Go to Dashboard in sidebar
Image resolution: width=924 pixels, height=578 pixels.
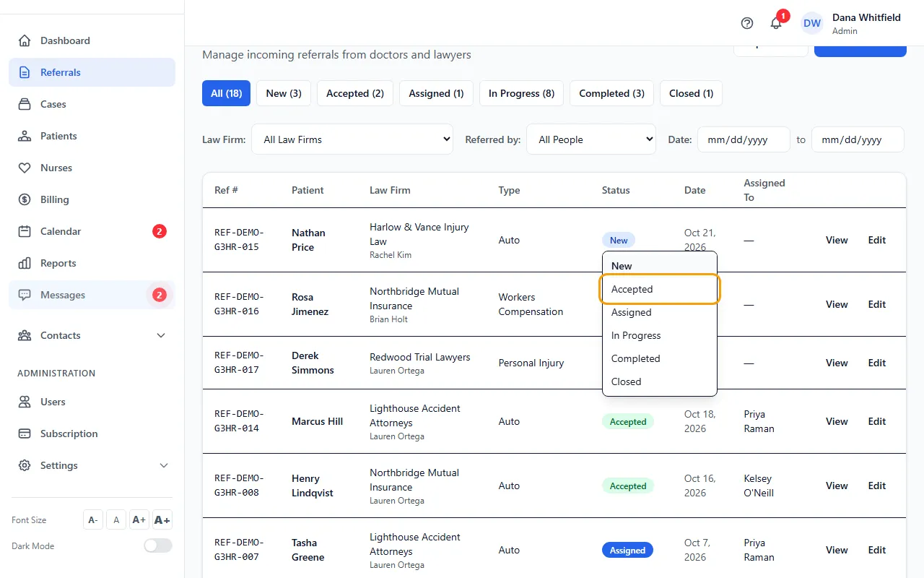(92, 40)
